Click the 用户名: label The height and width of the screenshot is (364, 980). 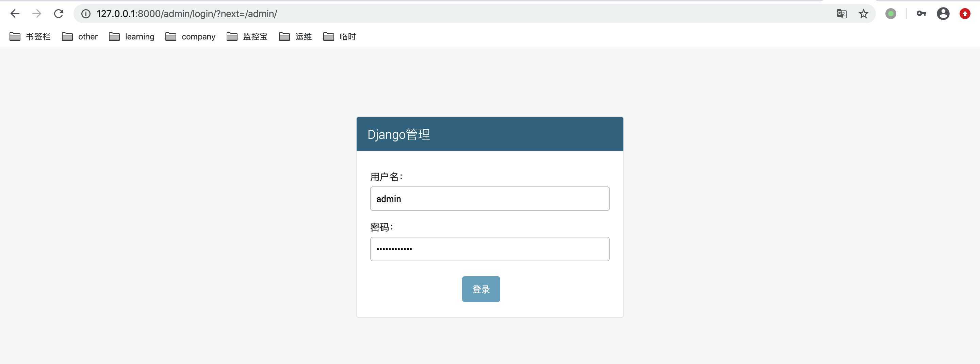(x=387, y=177)
